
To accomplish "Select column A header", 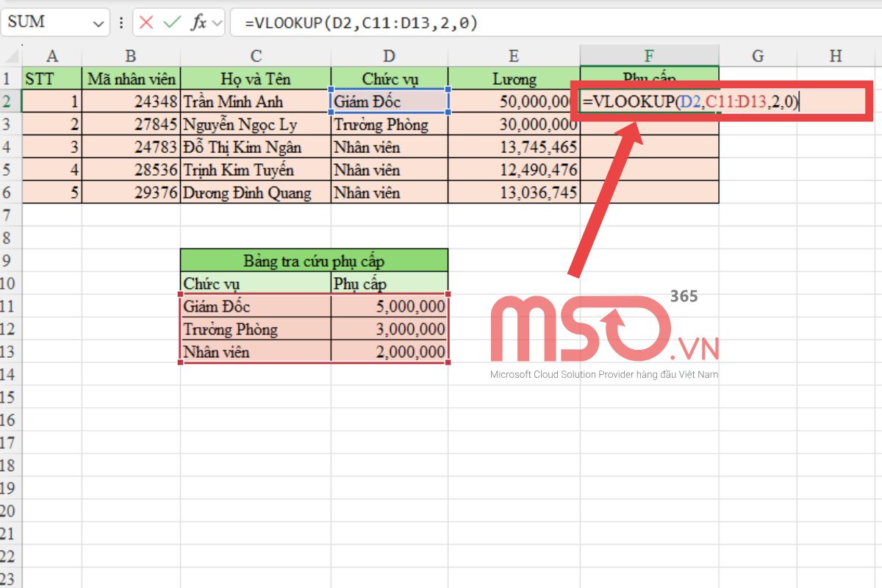I will (x=51, y=56).
